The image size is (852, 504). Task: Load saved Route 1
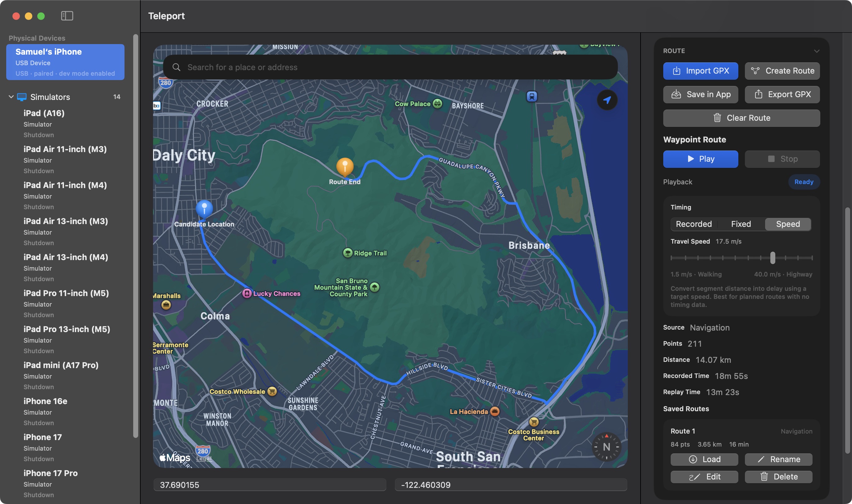[704, 459]
